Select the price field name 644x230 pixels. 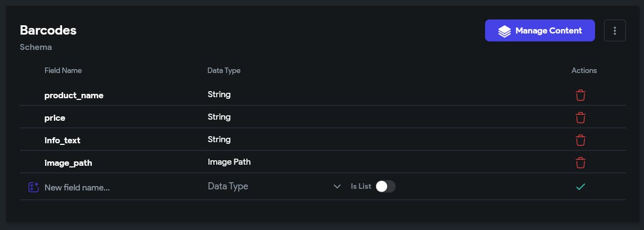(x=55, y=118)
